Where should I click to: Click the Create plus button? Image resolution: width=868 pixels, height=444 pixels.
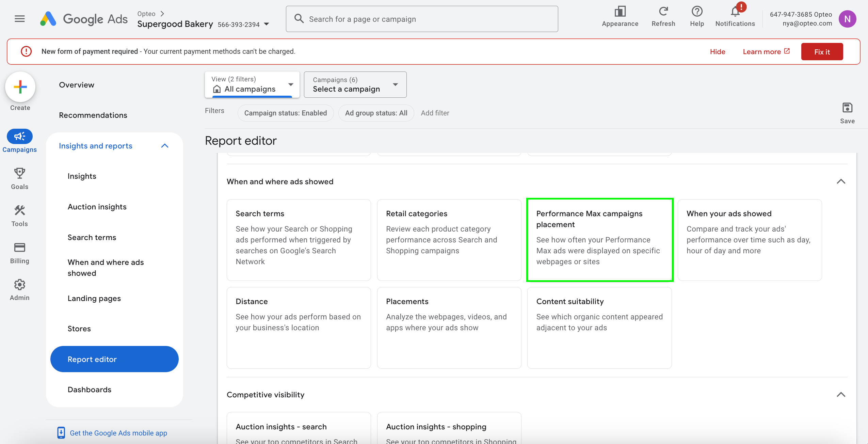click(x=20, y=87)
